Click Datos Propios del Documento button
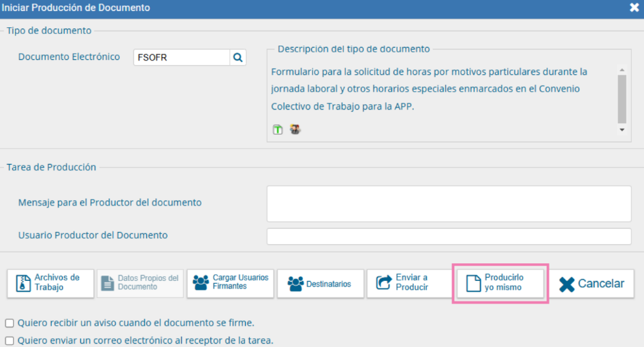Image resolution: width=644 pixels, height=347 pixels. [x=141, y=283]
